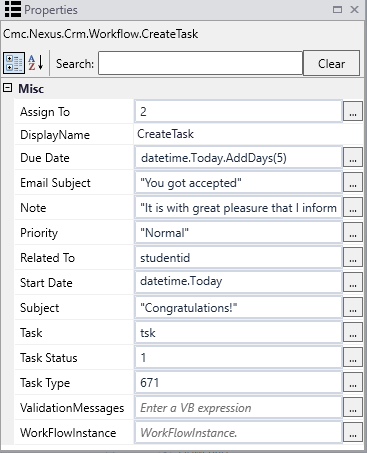Image resolution: width=367 pixels, height=453 pixels.
Task: Switch to categorized property view
Action: 14,63
